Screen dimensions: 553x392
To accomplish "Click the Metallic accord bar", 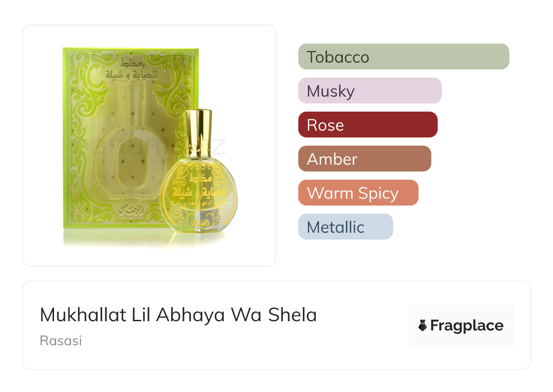I will [346, 227].
